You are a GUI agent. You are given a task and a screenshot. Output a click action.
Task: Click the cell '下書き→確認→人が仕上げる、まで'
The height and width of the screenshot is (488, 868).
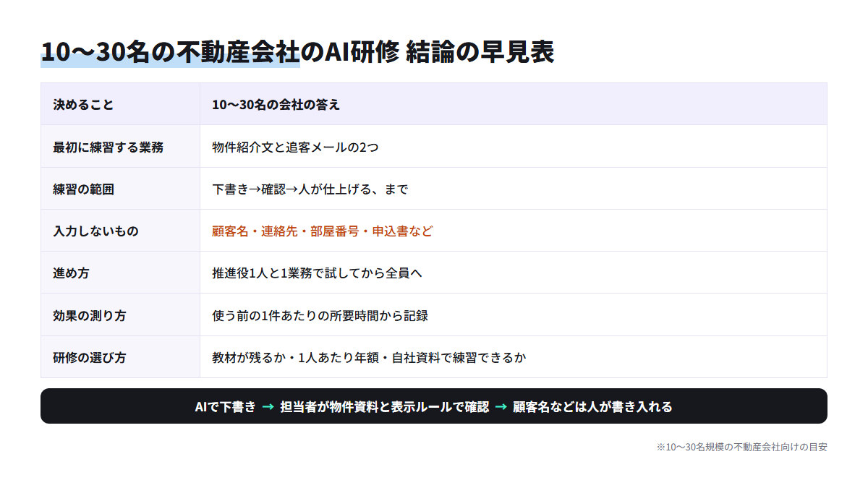(514, 189)
